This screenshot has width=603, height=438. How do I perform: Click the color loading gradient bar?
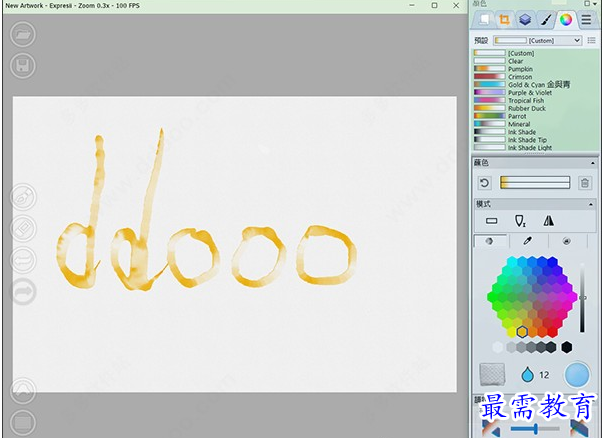coord(535,182)
